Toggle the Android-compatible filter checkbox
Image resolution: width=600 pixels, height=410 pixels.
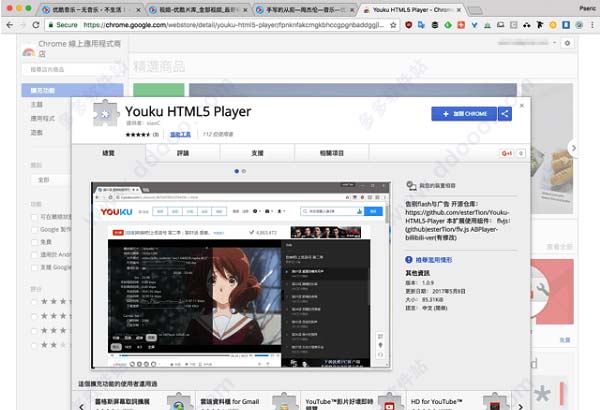click(34, 255)
